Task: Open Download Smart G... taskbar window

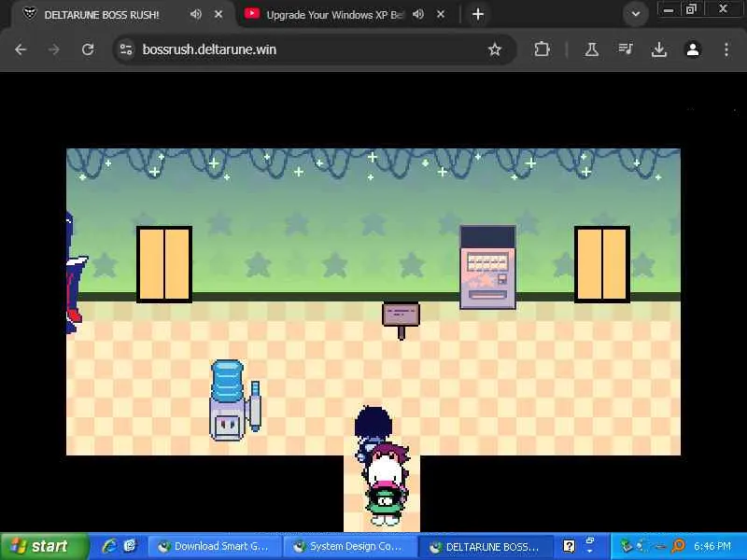Action: pos(215,547)
